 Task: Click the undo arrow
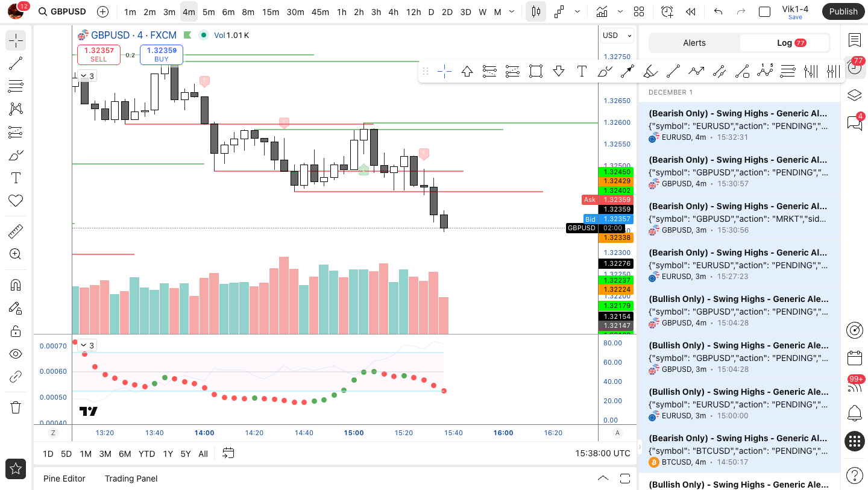[718, 11]
